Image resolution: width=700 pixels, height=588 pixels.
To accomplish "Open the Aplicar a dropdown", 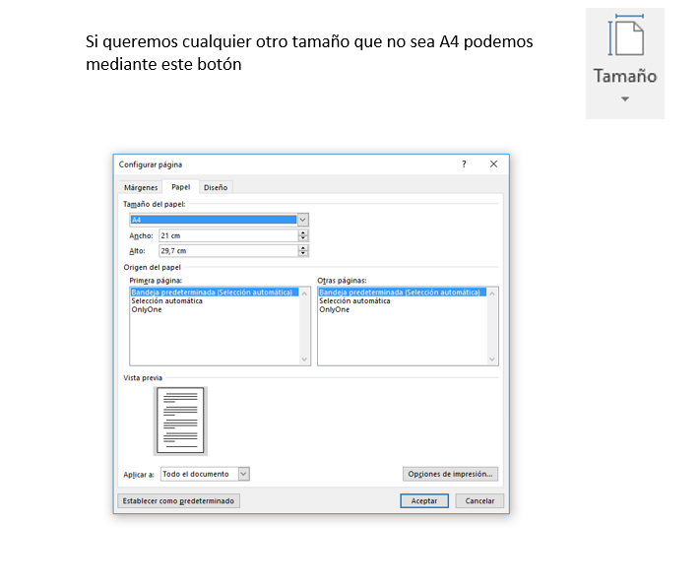I will tap(244, 474).
